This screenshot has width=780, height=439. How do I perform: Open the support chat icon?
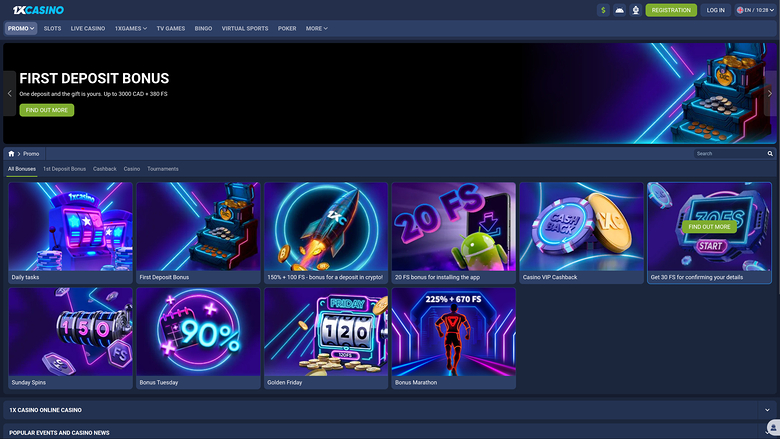pos(773,428)
